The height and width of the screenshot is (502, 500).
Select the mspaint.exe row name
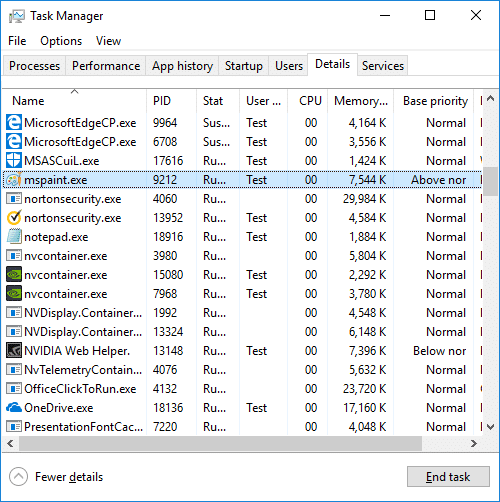[x=56, y=180]
